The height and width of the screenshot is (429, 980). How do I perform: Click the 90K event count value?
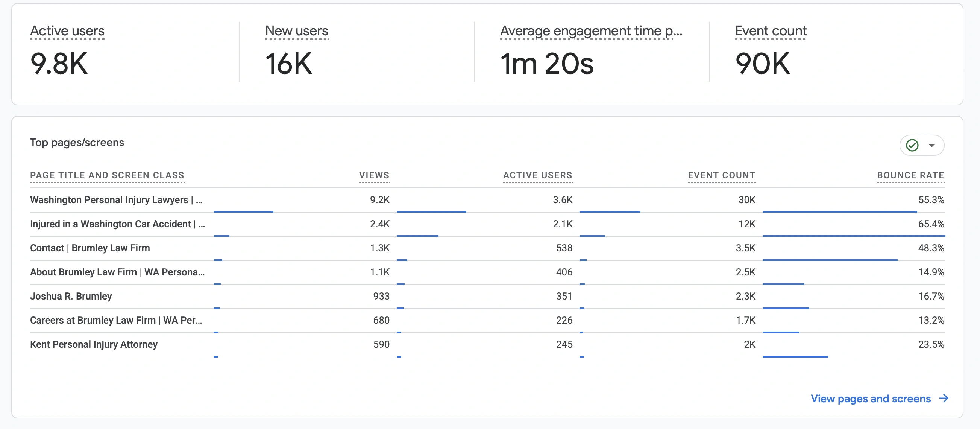point(762,64)
